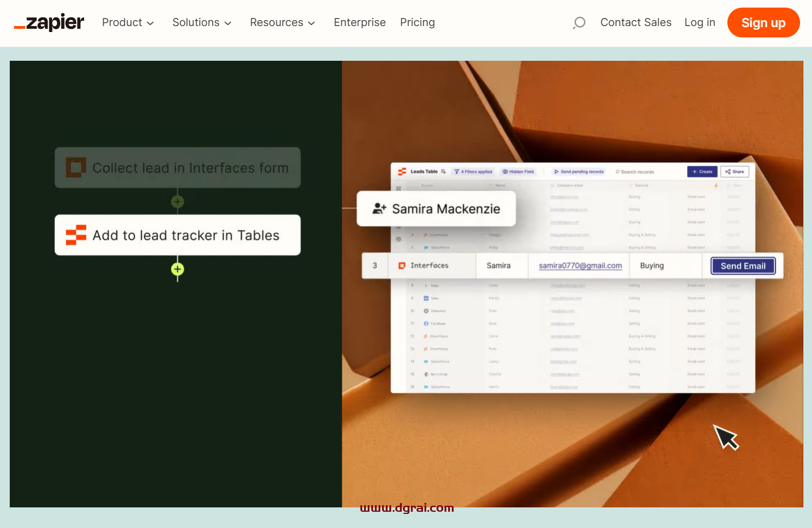Select Add to lead tracker in Tables step
Image resolution: width=812 pixels, height=528 pixels.
click(177, 235)
